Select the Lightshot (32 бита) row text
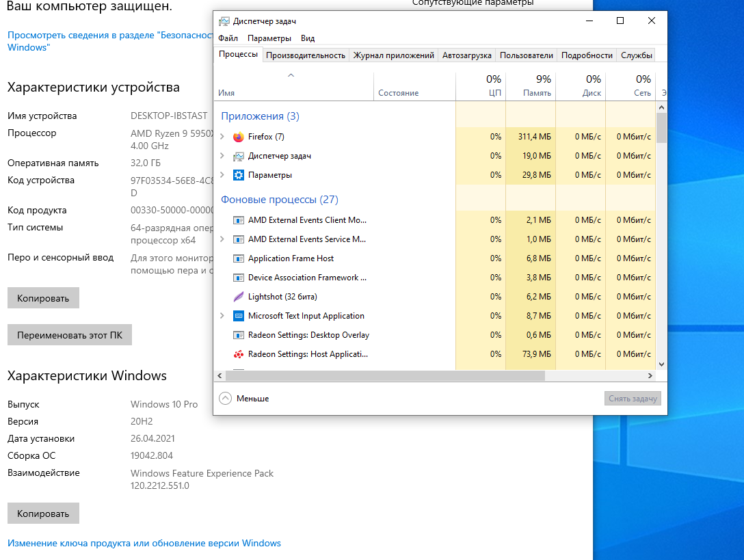 pyautogui.click(x=282, y=297)
